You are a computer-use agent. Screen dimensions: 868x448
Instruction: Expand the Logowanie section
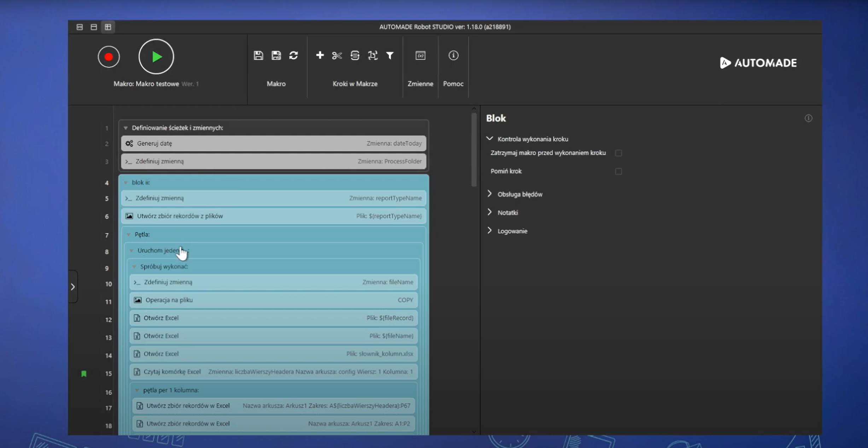(490, 231)
